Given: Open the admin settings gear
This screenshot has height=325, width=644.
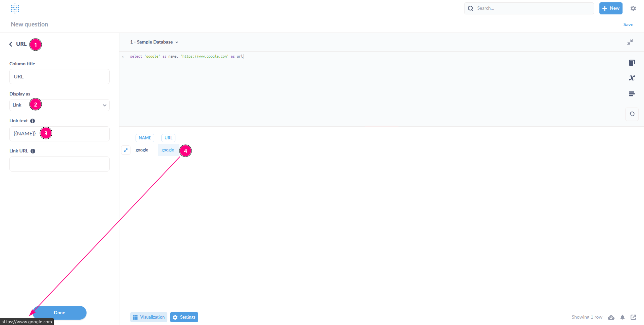Looking at the screenshot, I should click(634, 8).
